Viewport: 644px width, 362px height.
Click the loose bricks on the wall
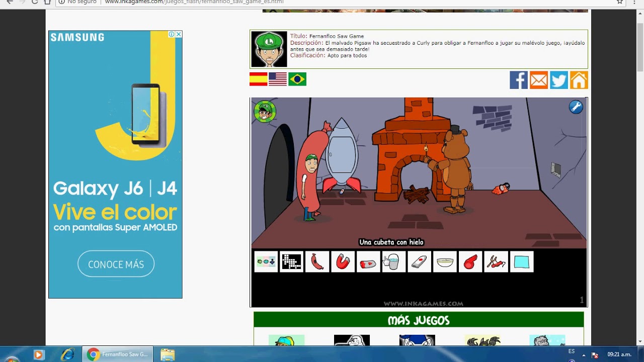point(493,118)
